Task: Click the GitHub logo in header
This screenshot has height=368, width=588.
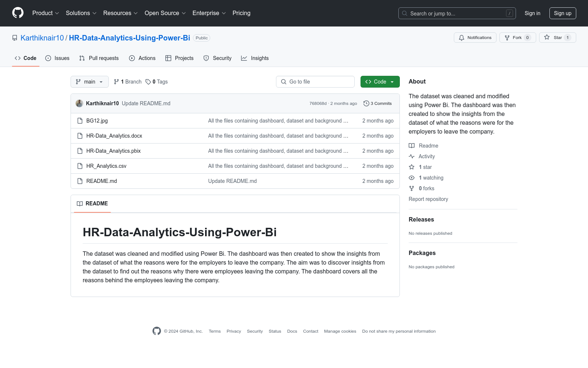Action: [x=18, y=13]
